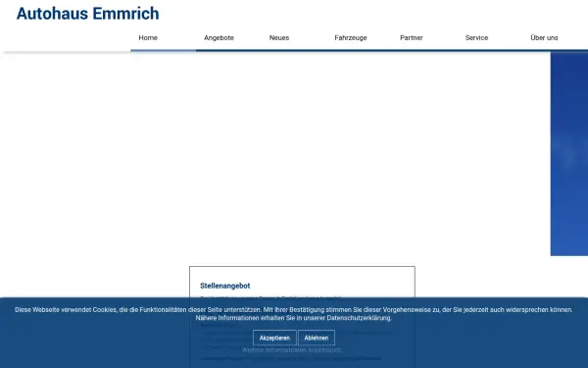Click the cookie text mentioning Datenschutzerklärung
588x368 pixels.
(294, 314)
